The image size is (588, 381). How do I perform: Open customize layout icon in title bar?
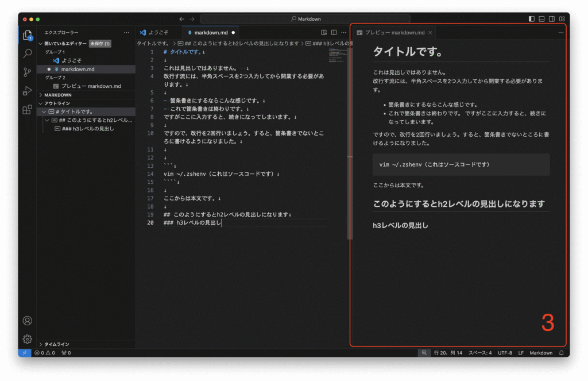click(562, 19)
